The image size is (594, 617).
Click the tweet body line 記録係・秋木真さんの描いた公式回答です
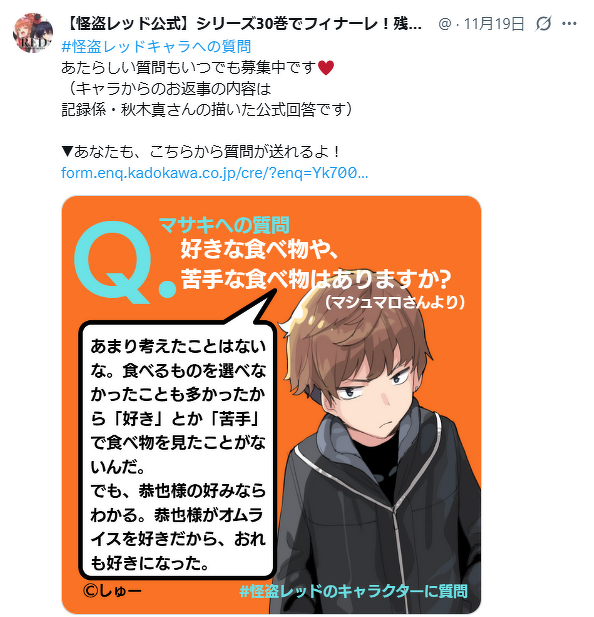coord(207,109)
